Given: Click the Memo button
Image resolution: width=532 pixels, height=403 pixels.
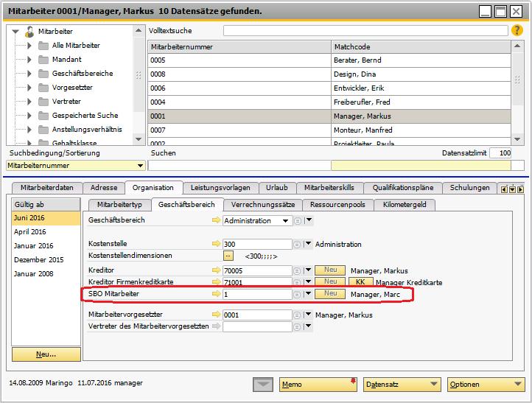Looking at the screenshot, I should pyautogui.click(x=318, y=384).
